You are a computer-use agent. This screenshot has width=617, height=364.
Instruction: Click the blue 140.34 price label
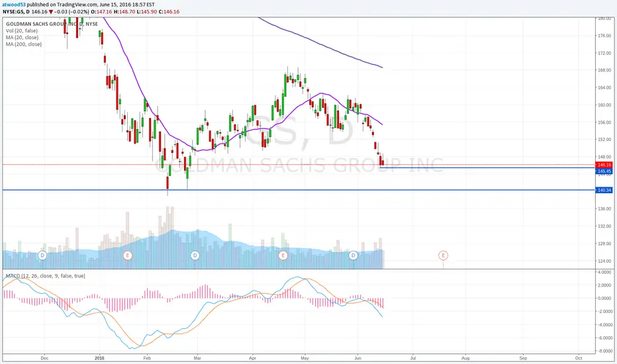[x=604, y=190]
